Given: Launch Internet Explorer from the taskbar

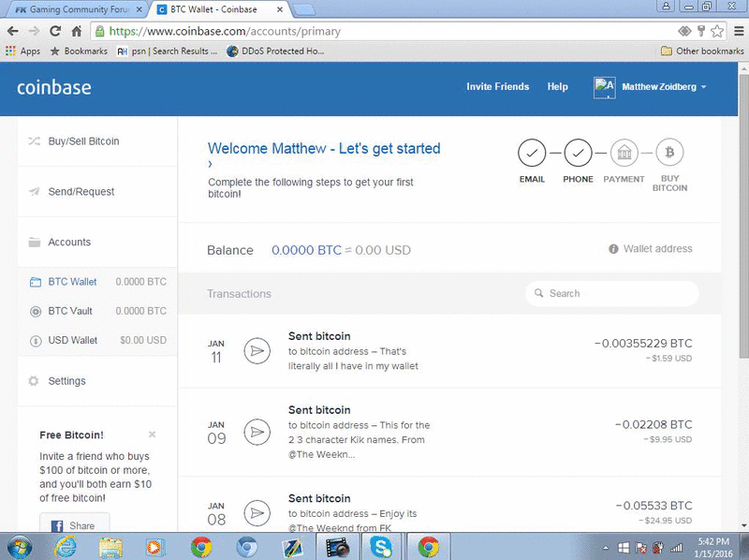Looking at the screenshot, I should pyautogui.click(x=66, y=547).
